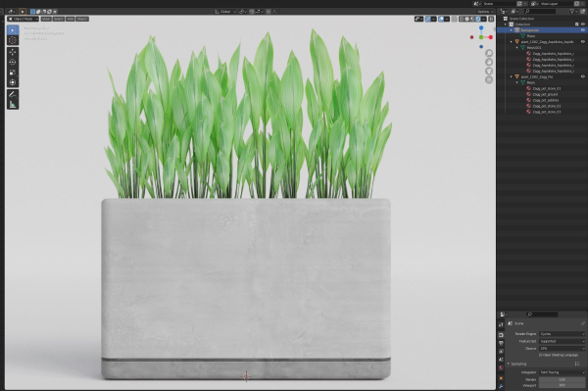Open the viewport editor type selector
588x391 pixels.
12,12
